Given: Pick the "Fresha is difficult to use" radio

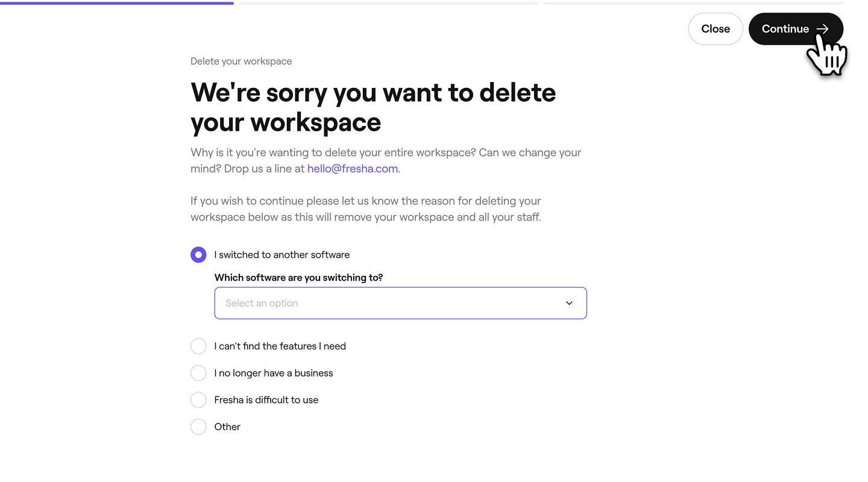Looking at the screenshot, I should (198, 400).
